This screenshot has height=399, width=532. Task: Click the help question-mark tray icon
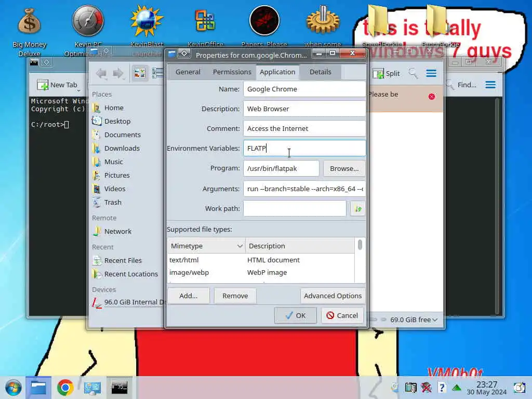pyautogui.click(x=442, y=387)
